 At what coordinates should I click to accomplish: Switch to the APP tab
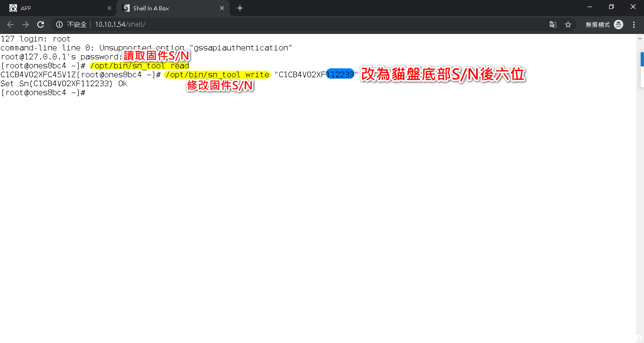[x=57, y=8]
